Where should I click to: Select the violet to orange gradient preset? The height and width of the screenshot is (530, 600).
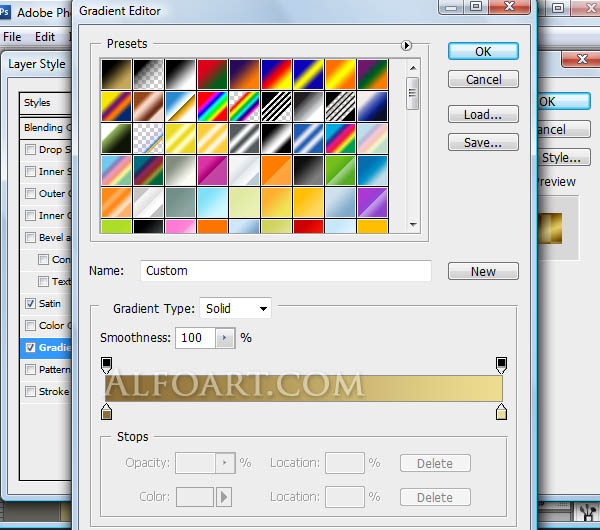[245, 74]
